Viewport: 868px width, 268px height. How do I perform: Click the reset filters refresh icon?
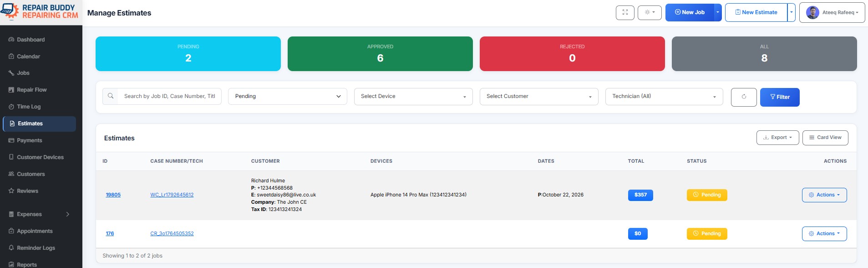tap(744, 97)
